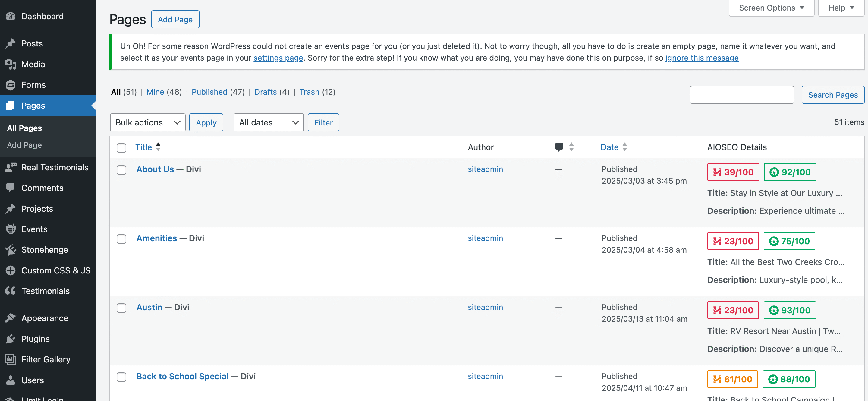The width and height of the screenshot is (868, 401).
Task: Click siteadmin author in About Us row
Action: click(x=485, y=169)
